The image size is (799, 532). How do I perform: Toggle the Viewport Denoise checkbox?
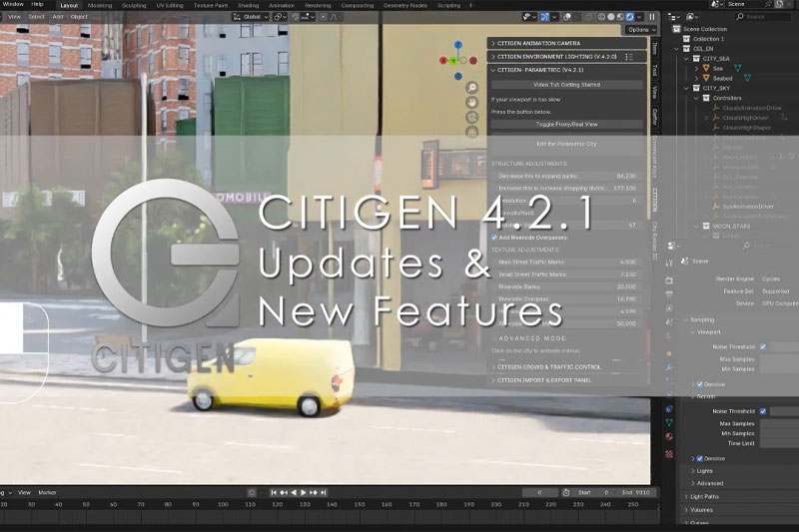(700, 384)
